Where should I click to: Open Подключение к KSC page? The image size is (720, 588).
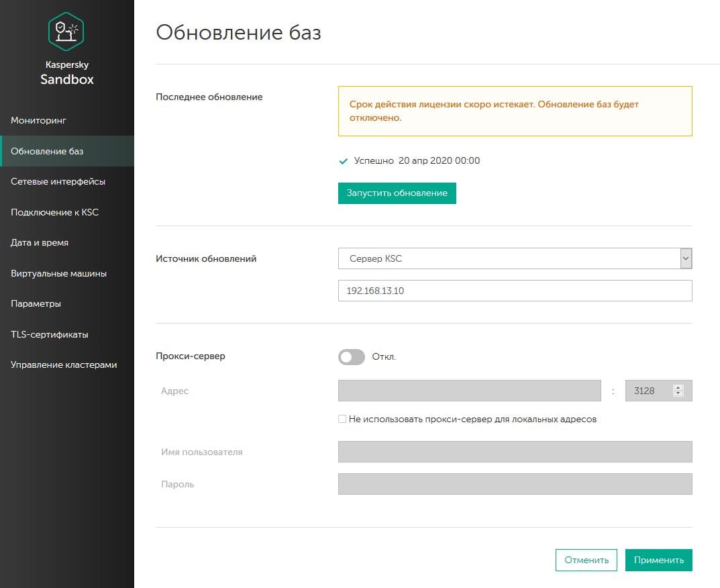(x=54, y=212)
